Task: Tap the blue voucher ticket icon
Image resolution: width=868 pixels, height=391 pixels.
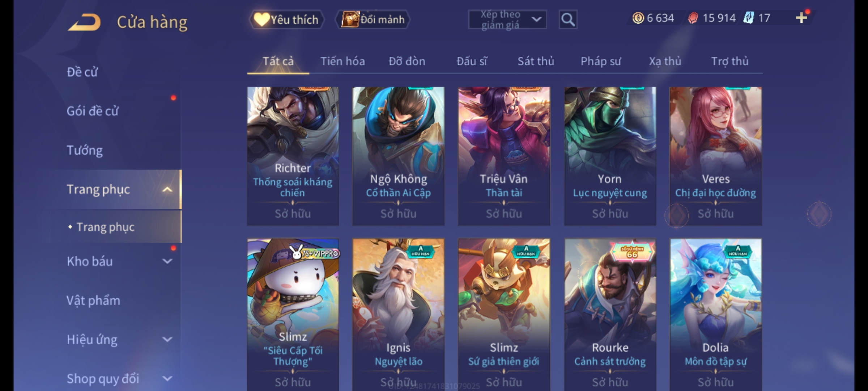Action: click(x=749, y=18)
